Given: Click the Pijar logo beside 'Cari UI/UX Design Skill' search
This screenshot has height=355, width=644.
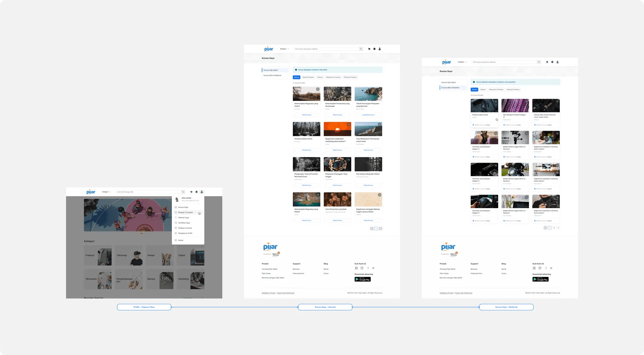Looking at the screenshot, I should [x=91, y=192].
